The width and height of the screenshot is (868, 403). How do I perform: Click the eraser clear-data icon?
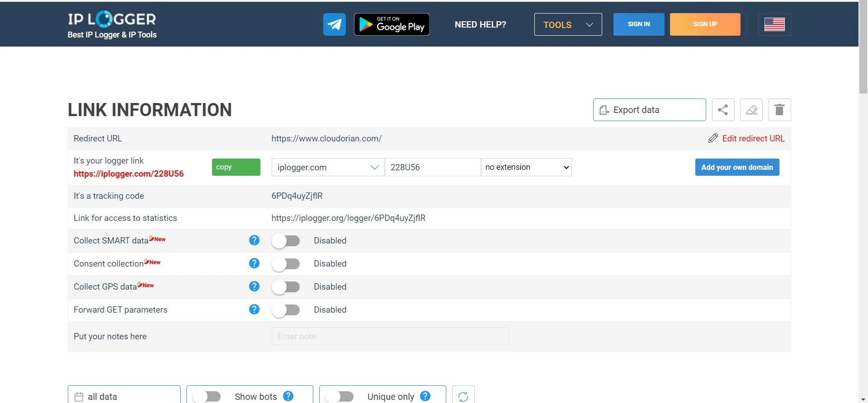[x=751, y=110]
